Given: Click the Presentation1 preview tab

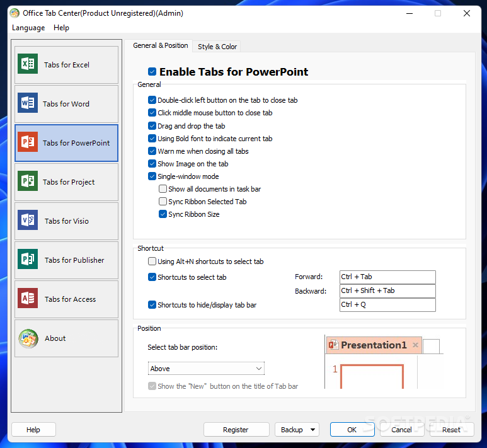Looking at the screenshot, I should tap(374, 345).
